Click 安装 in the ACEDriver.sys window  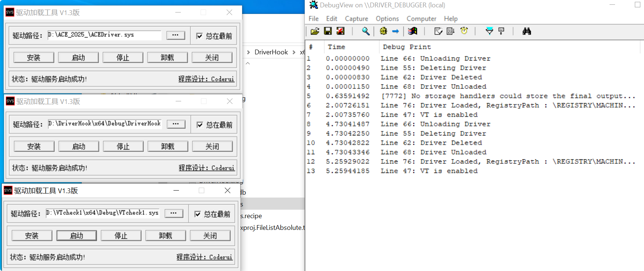coord(34,58)
